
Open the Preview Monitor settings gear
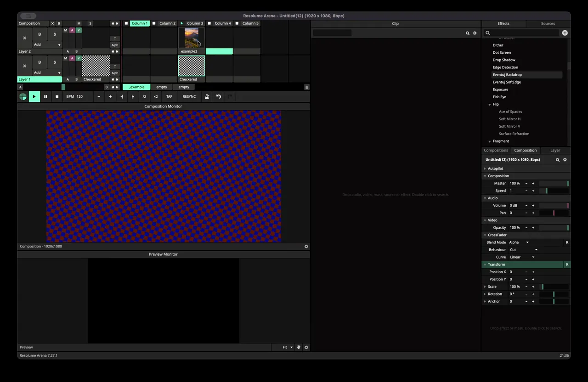point(306,347)
